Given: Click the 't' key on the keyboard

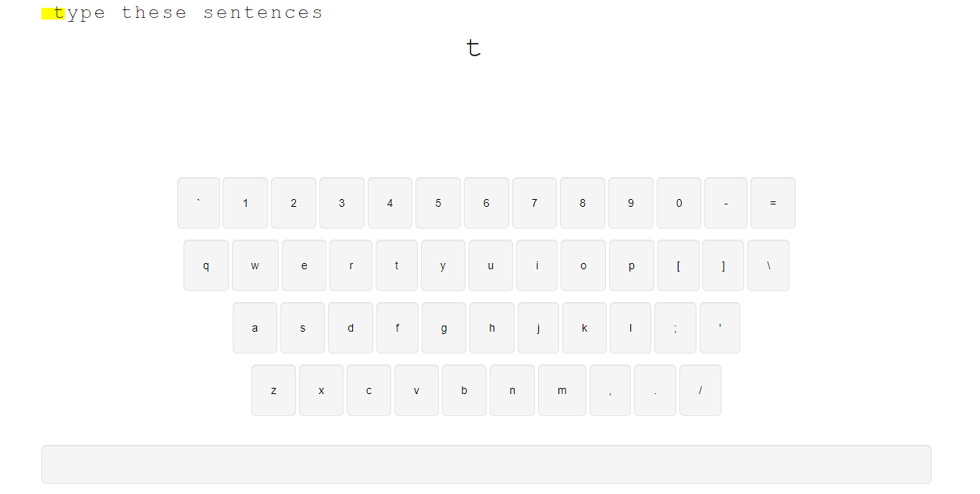Looking at the screenshot, I should click(x=397, y=265).
